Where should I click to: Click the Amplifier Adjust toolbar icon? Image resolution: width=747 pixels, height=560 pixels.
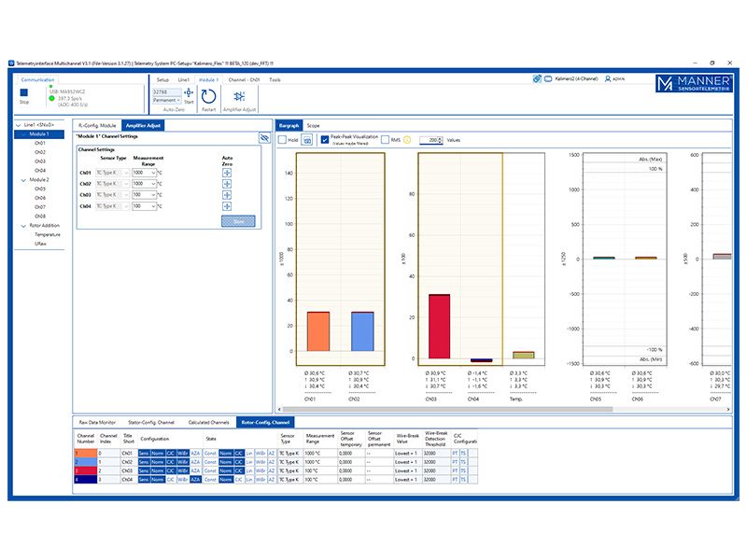239,97
